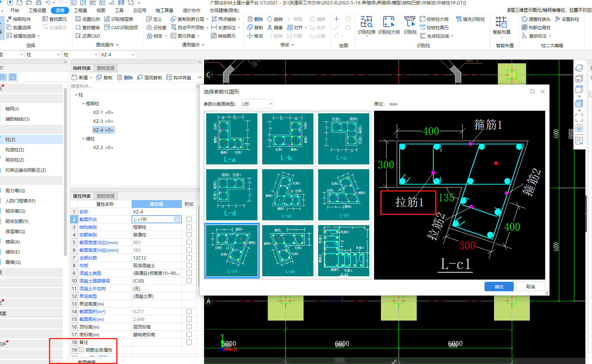This screenshot has width=592, height=364.
Task: Click the 设置比例 set scale tool
Action: point(88,19)
